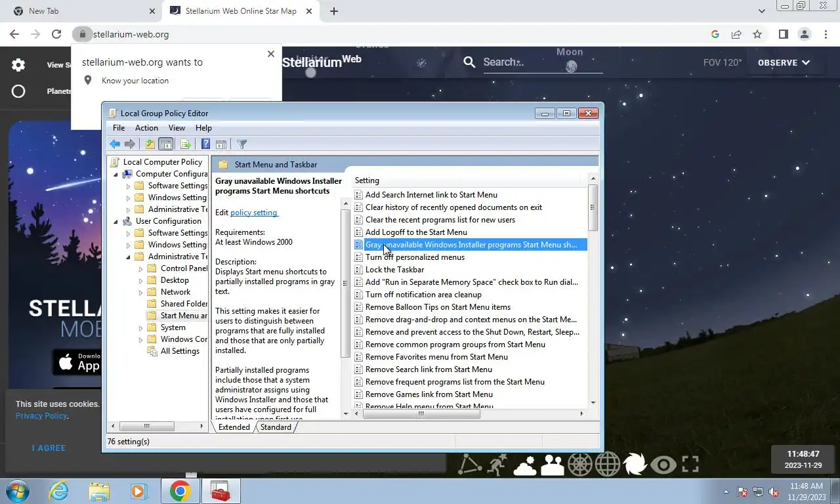Image resolution: width=840 pixels, height=504 pixels.
Task: Open the OBSERVE dropdown in Stellarium
Action: tap(784, 62)
